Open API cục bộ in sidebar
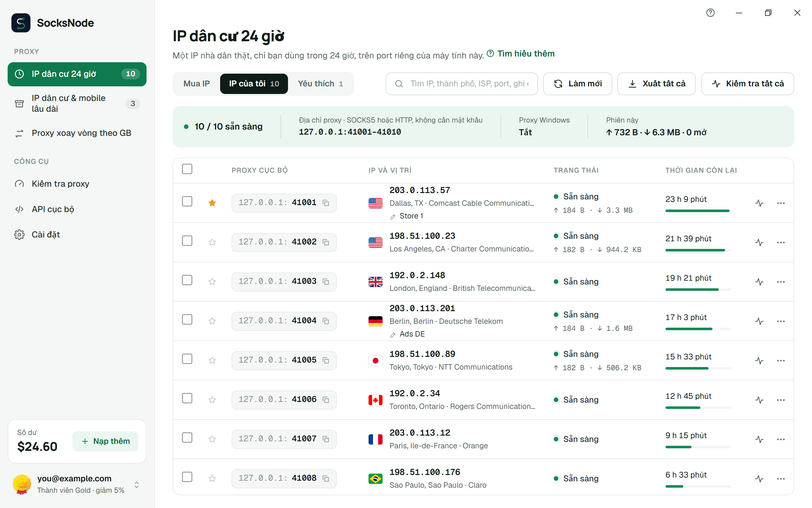The width and height of the screenshot is (812, 508). pyautogui.click(x=77, y=209)
